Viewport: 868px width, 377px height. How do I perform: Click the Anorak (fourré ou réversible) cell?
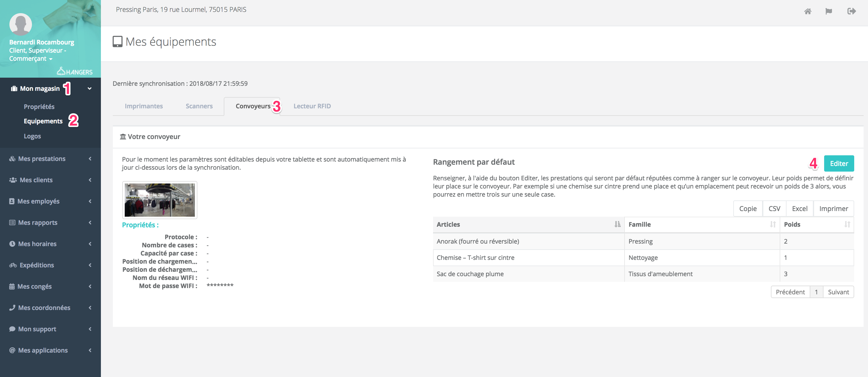pyautogui.click(x=528, y=241)
